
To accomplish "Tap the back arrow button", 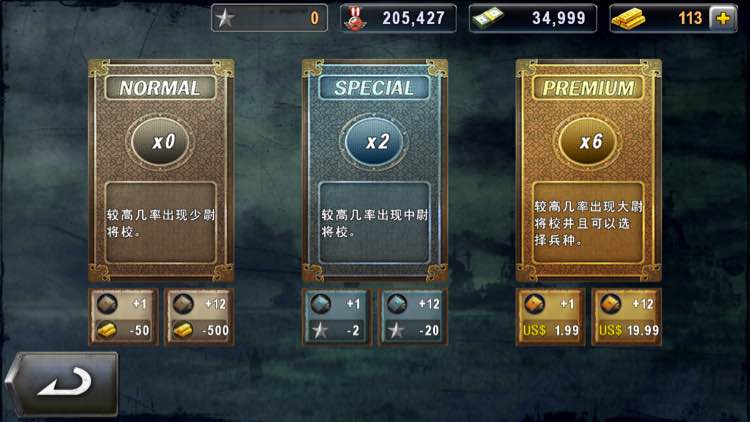I will tap(62, 384).
